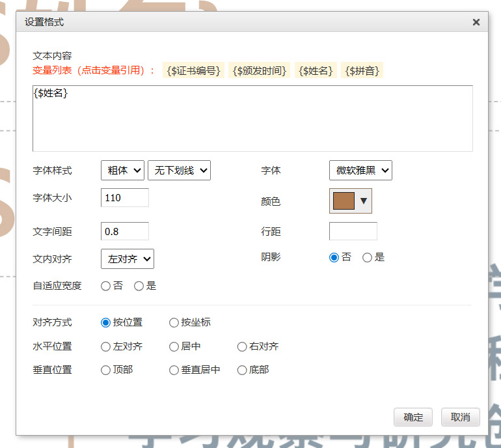Select 左对齐 horizontal position
The width and height of the screenshot is (501, 448).
tap(106, 346)
